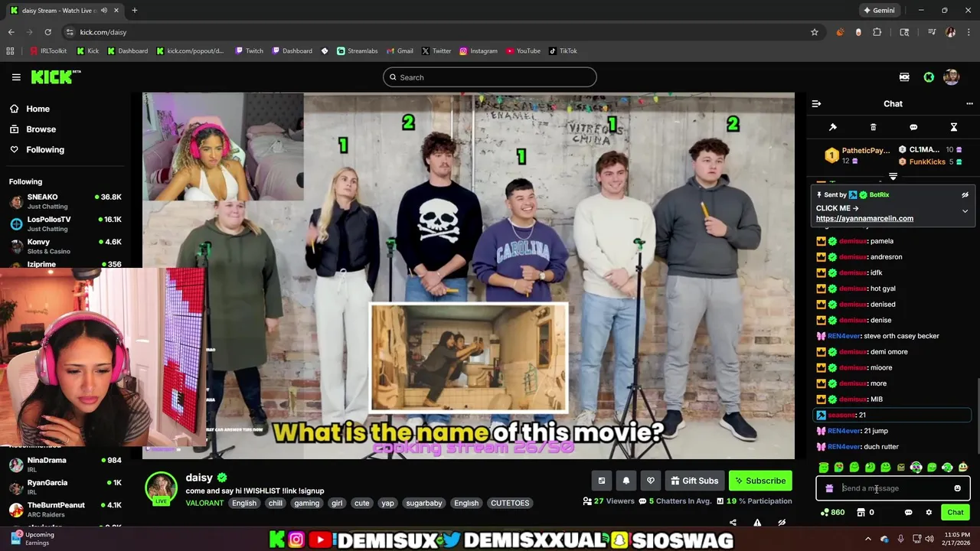Open the Streamlabs bookmark
The width and height of the screenshot is (980, 551).
pos(358,51)
